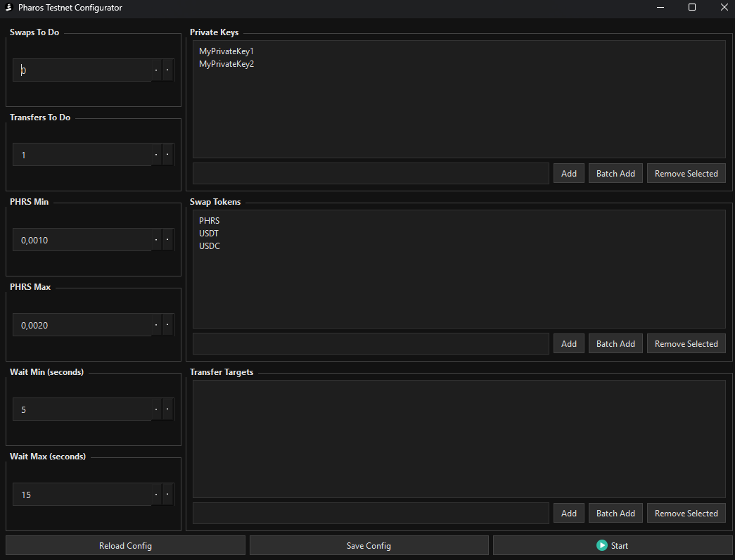Remove Selected entry from Swap Tokens

point(686,344)
